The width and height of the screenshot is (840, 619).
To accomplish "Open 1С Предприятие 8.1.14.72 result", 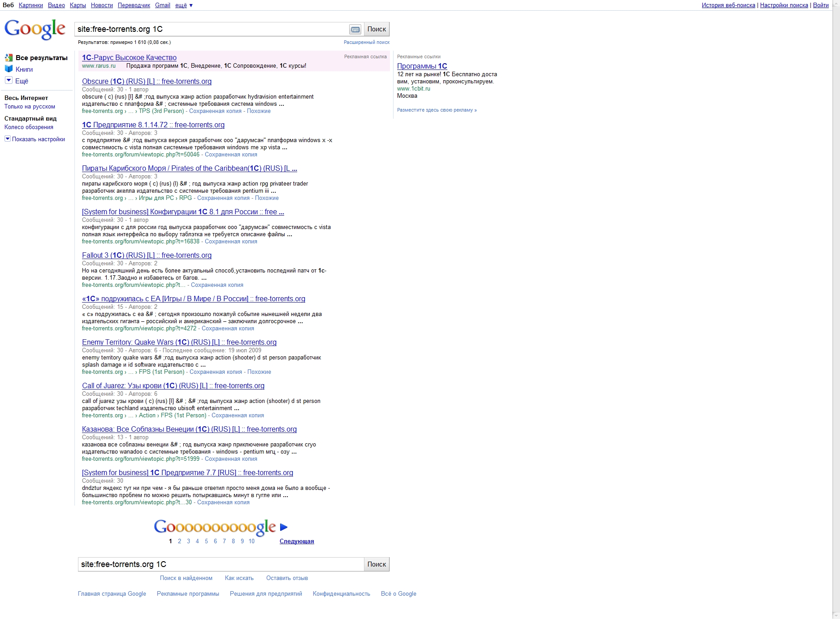I will (153, 125).
